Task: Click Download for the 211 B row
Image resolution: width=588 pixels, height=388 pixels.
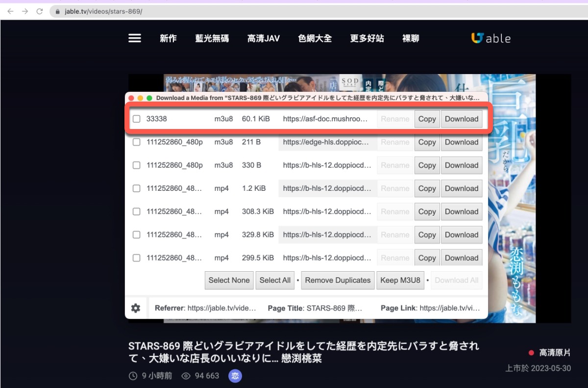Action: [x=462, y=142]
